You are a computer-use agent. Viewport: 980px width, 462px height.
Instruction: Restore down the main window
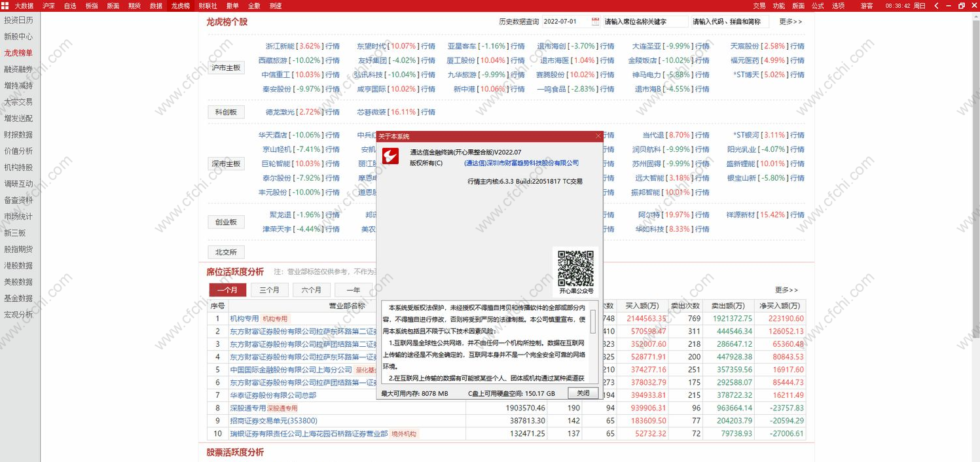click(x=961, y=5)
